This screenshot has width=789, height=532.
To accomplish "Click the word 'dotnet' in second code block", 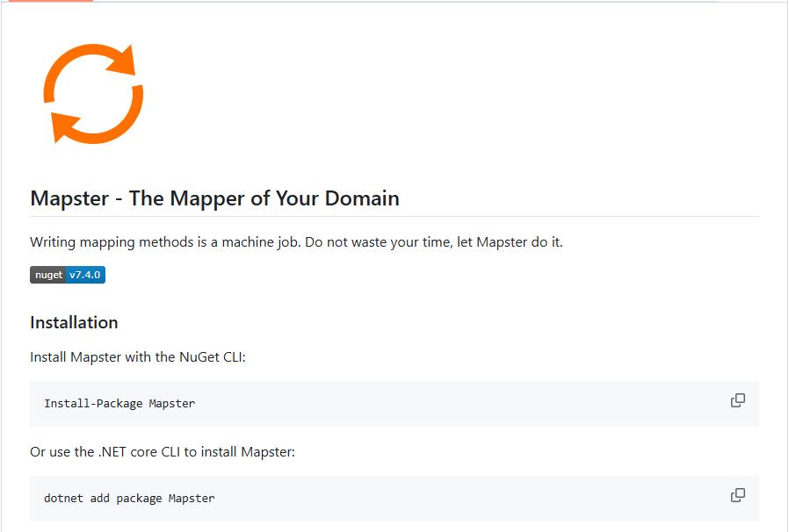I will pos(65,499).
